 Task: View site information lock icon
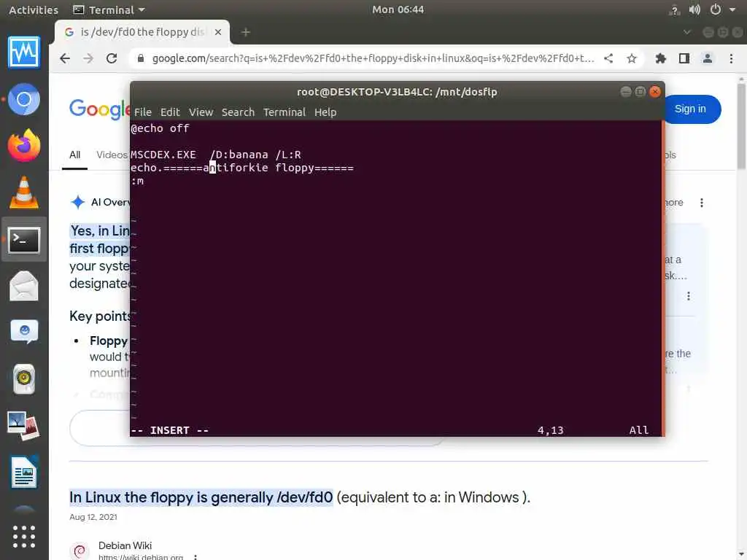click(x=141, y=58)
